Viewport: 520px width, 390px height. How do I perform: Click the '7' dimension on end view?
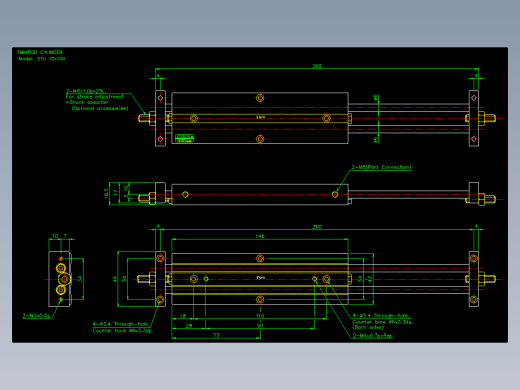[65, 236]
